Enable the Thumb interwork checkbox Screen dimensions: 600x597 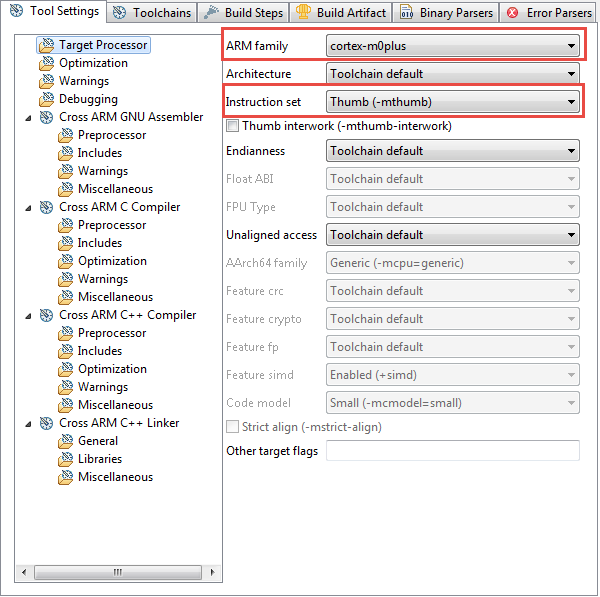(x=233, y=126)
